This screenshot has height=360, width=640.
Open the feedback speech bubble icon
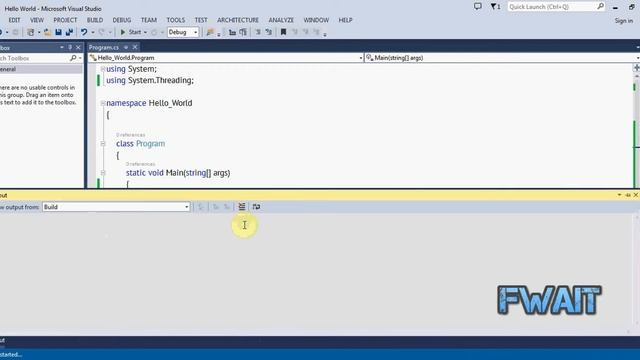click(478, 7)
